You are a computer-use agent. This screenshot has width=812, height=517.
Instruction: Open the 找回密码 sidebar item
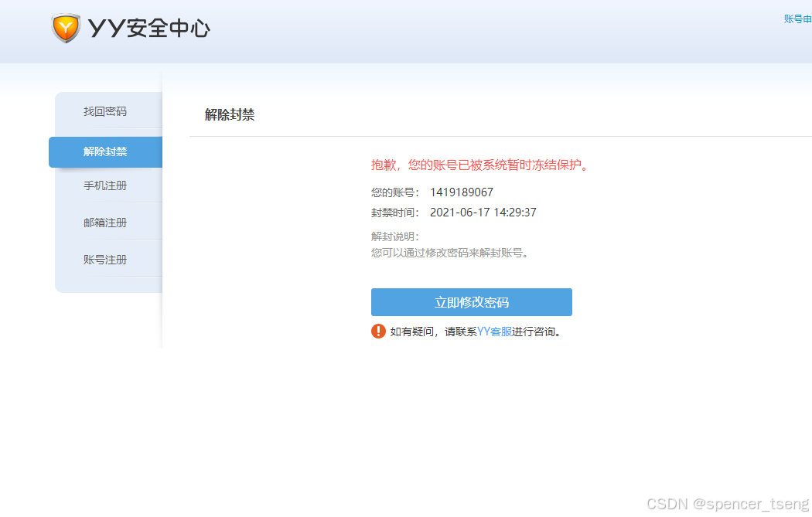click(105, 111)
